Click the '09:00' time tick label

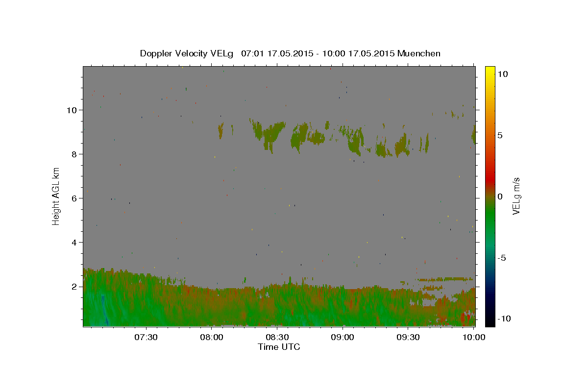coord(343,337)
